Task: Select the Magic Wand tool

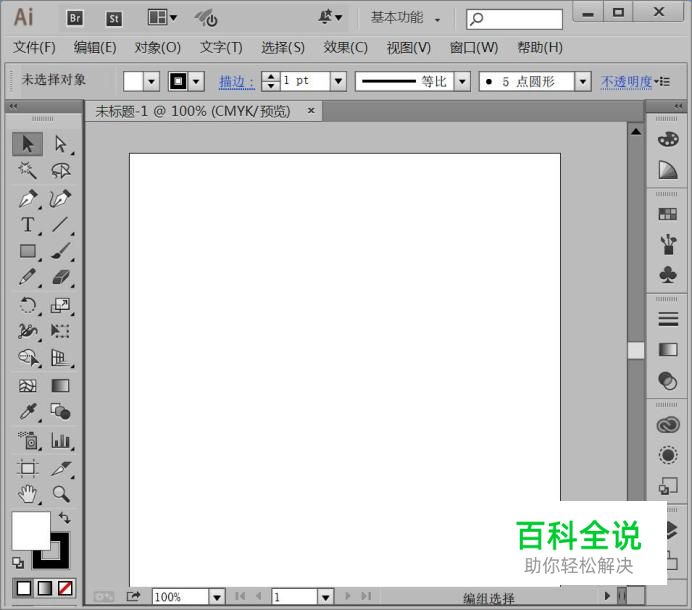Action: click(x=27, y=170)
